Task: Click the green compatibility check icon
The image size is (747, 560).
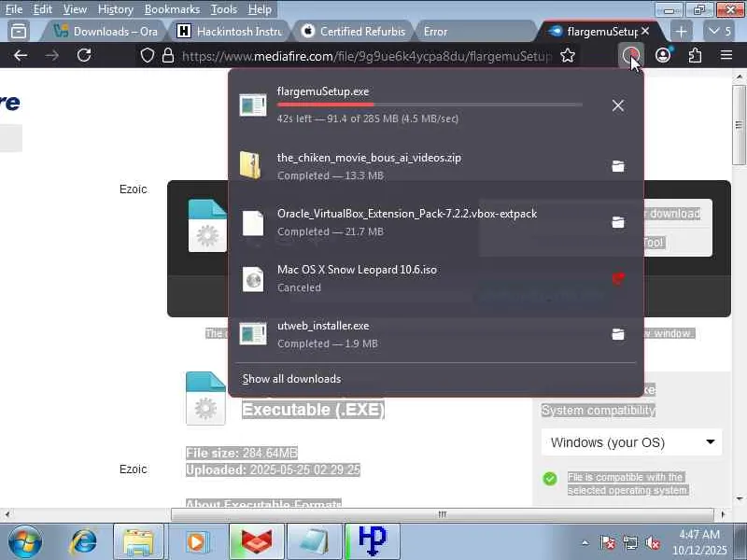Action: pos(550,478)
